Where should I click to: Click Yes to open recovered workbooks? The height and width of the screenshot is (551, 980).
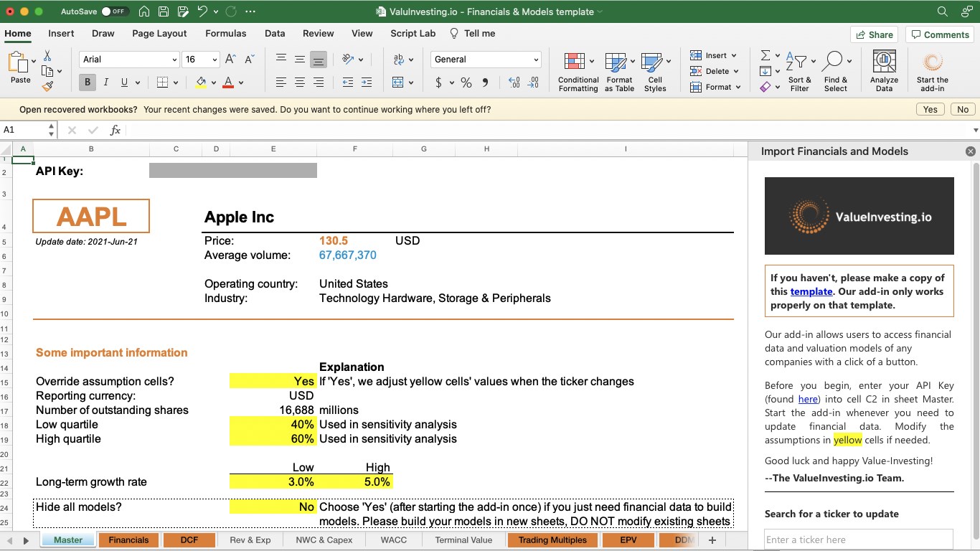click(x=930, y=109)
